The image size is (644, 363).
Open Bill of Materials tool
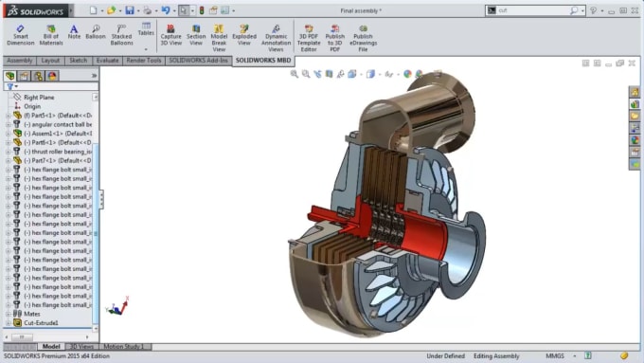tap(51, 34)
